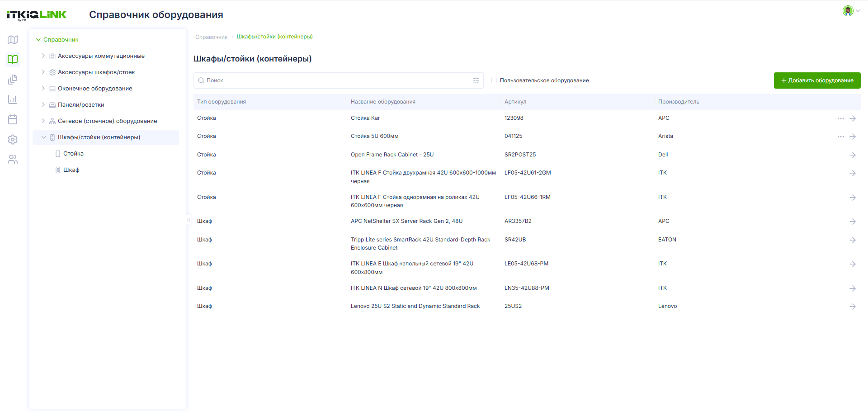Collapse the Справочник tree root

[x=38, y=40]
